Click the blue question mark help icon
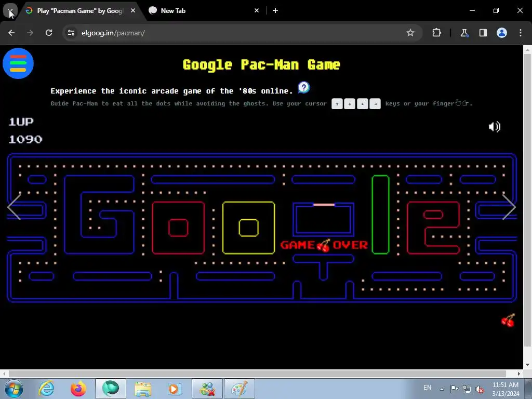Viewport: 532px width, 399px height. click(303, 87)
